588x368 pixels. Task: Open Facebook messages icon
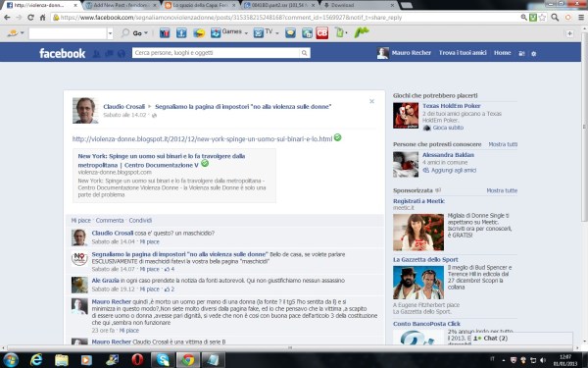(x=109, y=53)
